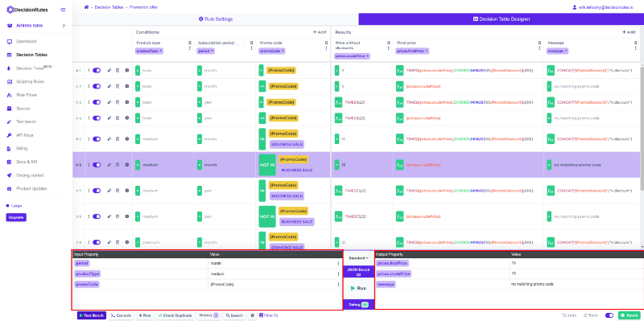This screenshot has width=644, height=321.
Task: Open the productType variable dropdown
Action: coord(150,51)
